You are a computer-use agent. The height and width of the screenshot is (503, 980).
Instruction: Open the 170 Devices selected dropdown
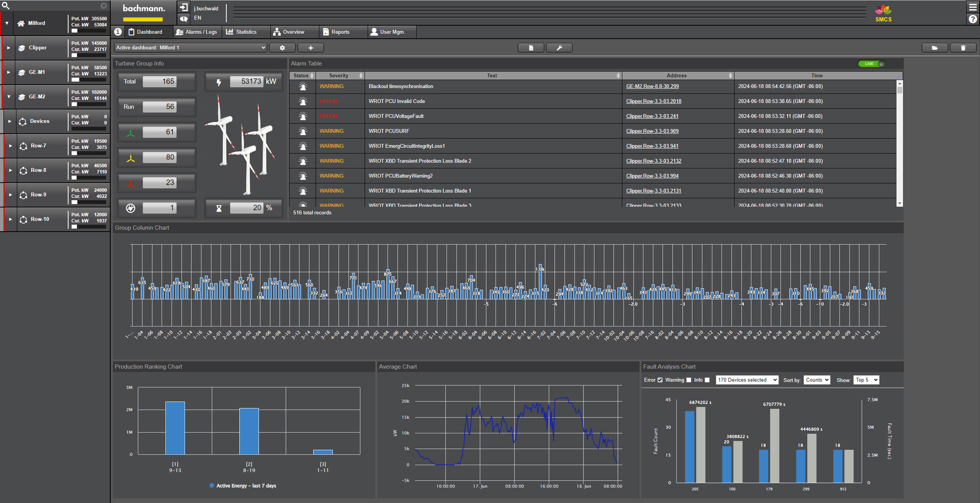[x=747, y=380]
